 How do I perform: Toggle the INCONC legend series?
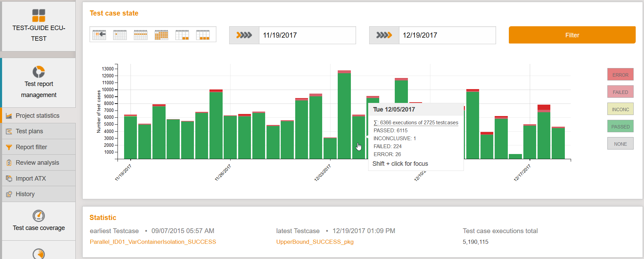tap(620, 109)
